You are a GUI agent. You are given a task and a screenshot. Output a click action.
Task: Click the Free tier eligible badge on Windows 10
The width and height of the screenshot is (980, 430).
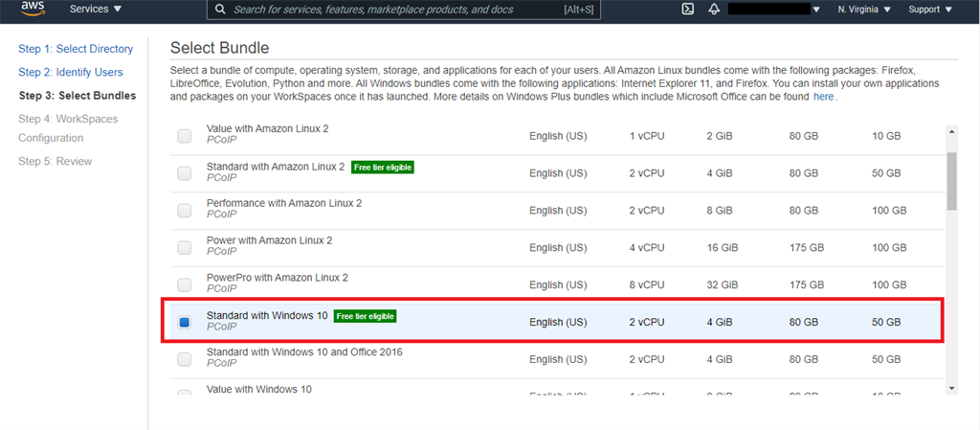point(365,316)
